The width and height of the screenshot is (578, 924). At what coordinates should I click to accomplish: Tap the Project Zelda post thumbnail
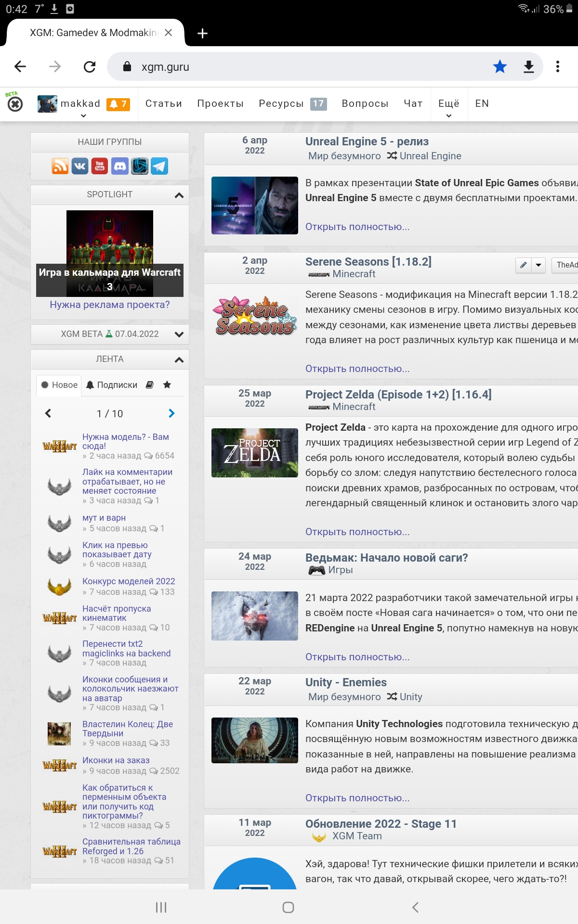point(255,453)
